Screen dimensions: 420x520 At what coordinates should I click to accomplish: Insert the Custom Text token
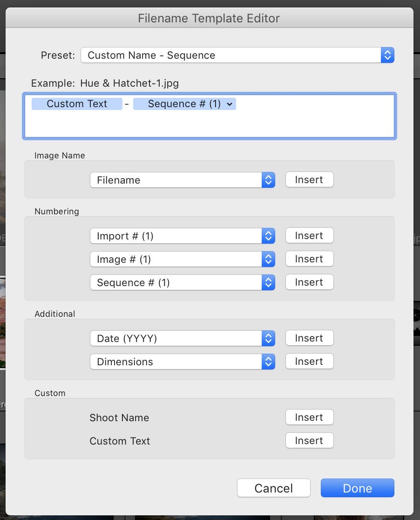tap(309, 440)
